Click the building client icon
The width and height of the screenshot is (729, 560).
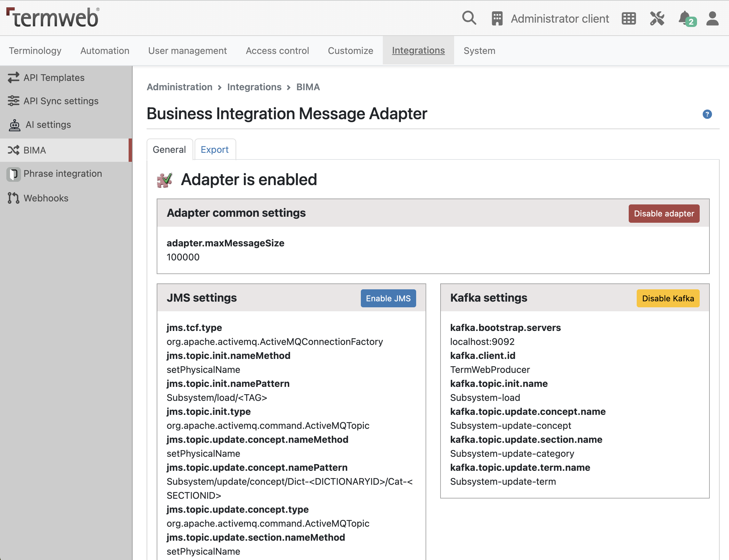coord(497,18)
